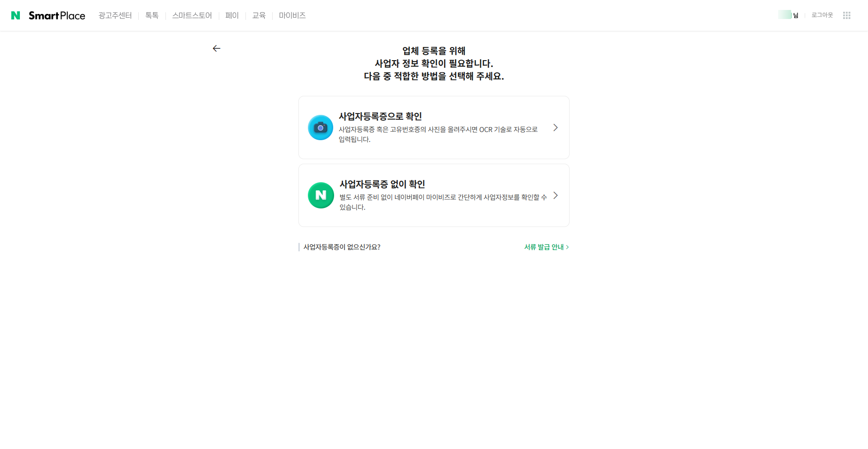Click the blue camera icon

pyautogui.click(x=321, y=128)
